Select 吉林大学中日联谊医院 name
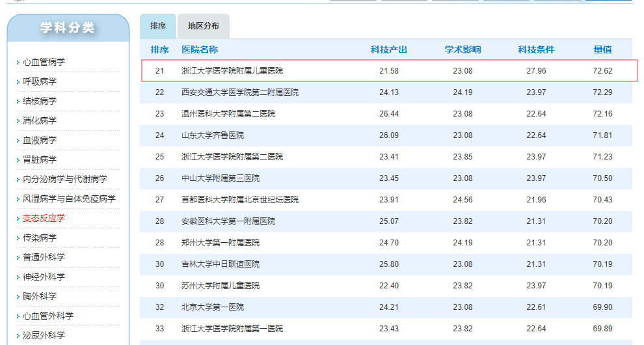 tap(221, 264)
